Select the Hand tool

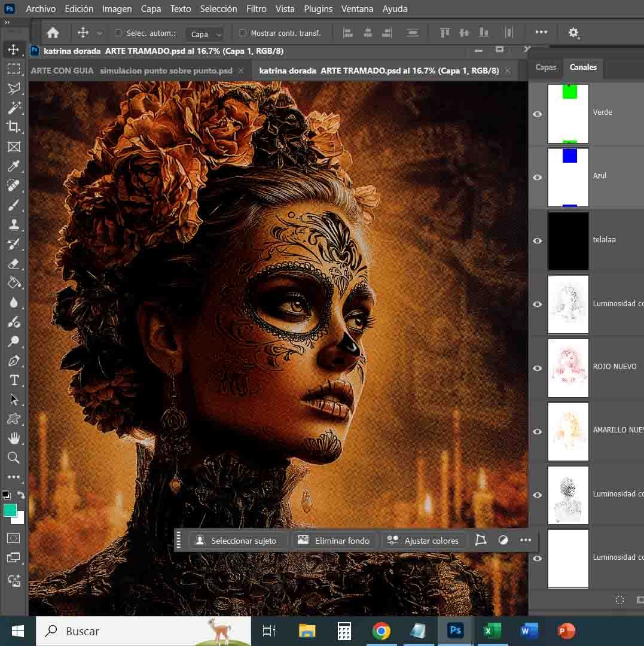(x=13, y=438)
